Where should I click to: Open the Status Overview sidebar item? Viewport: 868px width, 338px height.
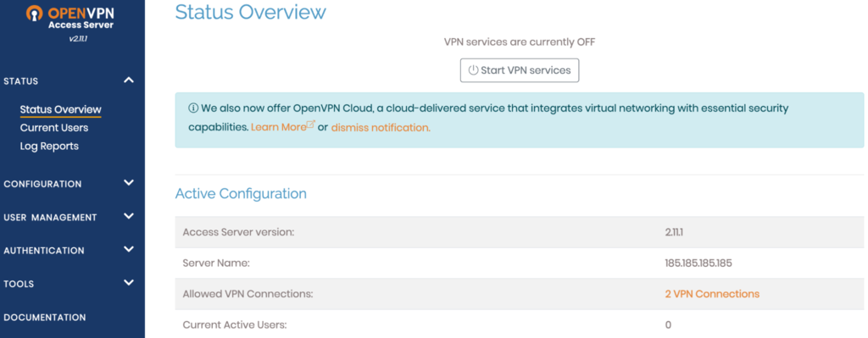(61, 109)
